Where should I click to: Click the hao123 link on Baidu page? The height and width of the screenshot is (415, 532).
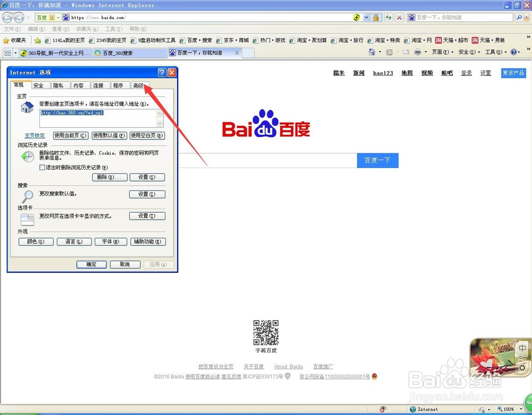(383, 73)
